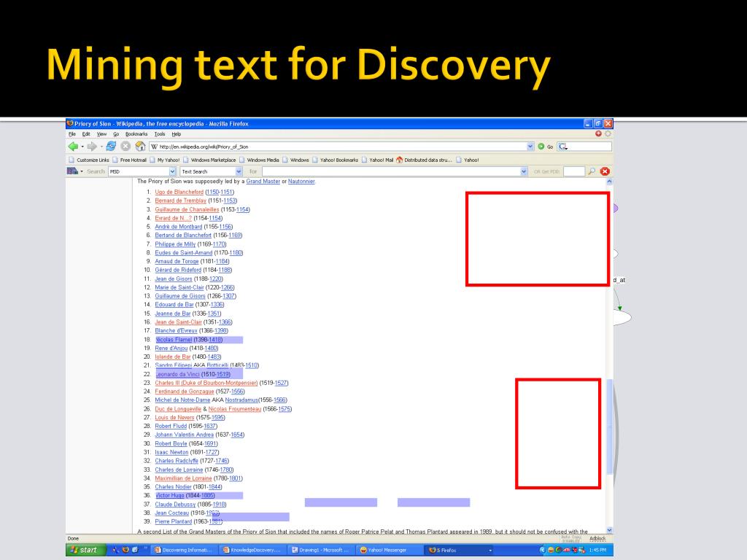Screen dimensions: 747x560
Task: Click the Adblock status bar label
Action: tap(597, 539)
